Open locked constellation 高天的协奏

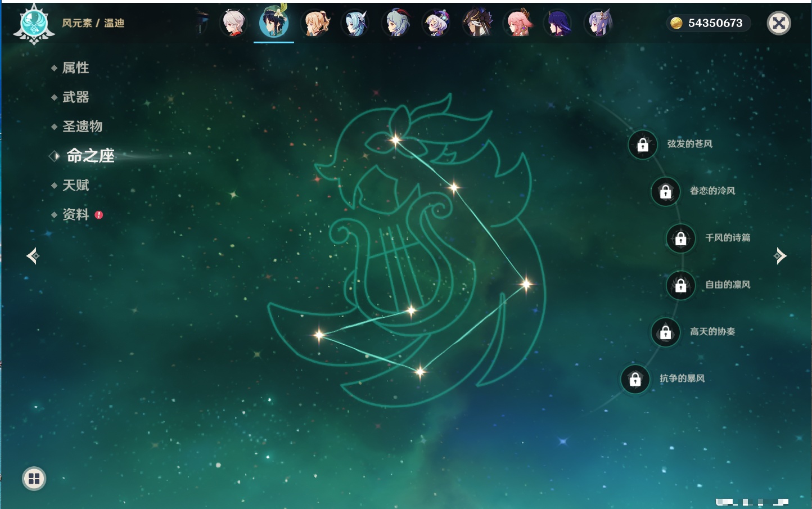coord(666,332)
